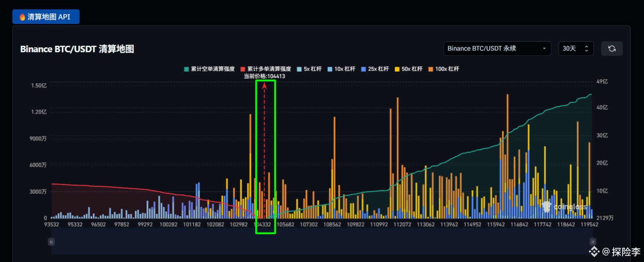Click the left axis label 1.50亿
Screen dimensions: 644x262
pyautogui.click(x=39, y=86)
